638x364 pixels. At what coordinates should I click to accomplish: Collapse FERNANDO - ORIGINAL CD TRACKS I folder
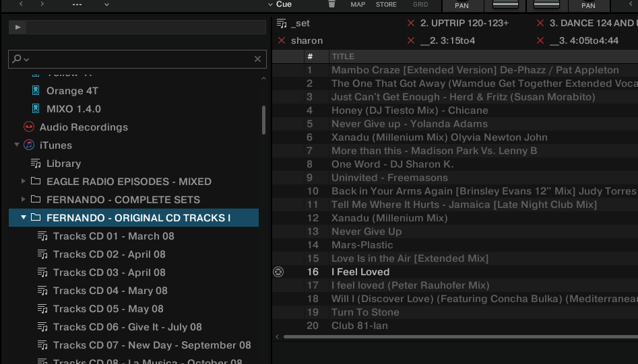(24, 218)
